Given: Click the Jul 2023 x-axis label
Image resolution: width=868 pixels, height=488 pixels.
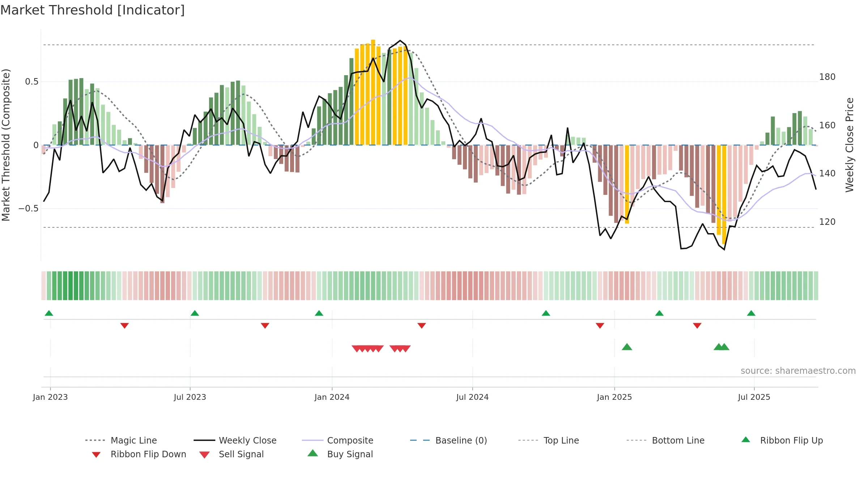Looking at the screenshot, I should tap(190, 397).
